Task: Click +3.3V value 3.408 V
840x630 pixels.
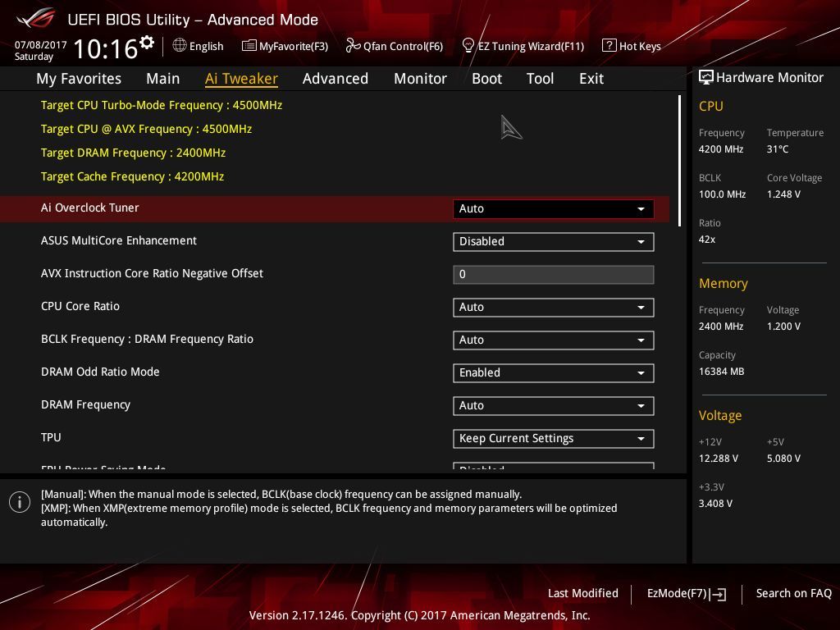Action: 715,504
